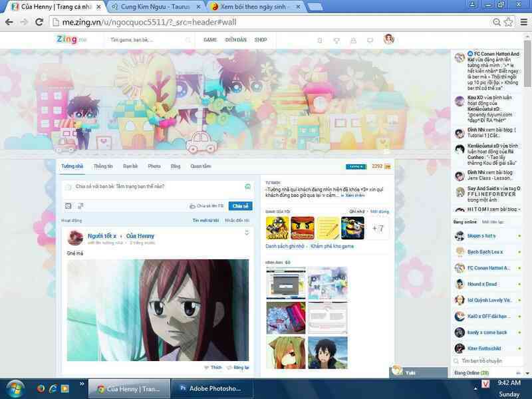Open the Chrome menu (three bars)
Image resolution: width=532 pixels, height=399 pixels.
[x=524, y=23]
